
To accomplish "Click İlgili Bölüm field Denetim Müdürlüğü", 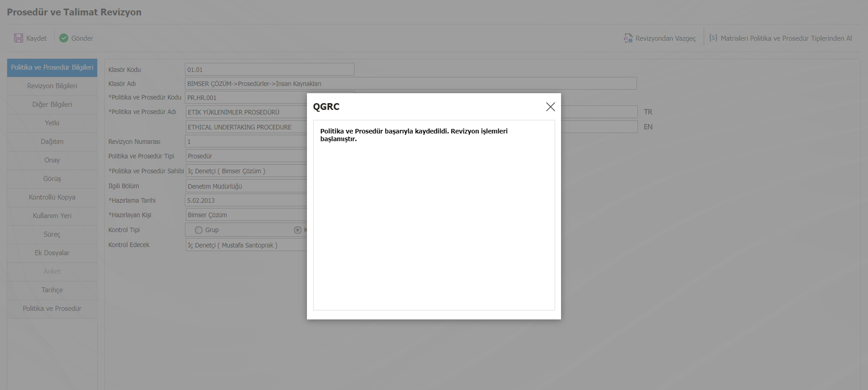I will click(246, 186).
